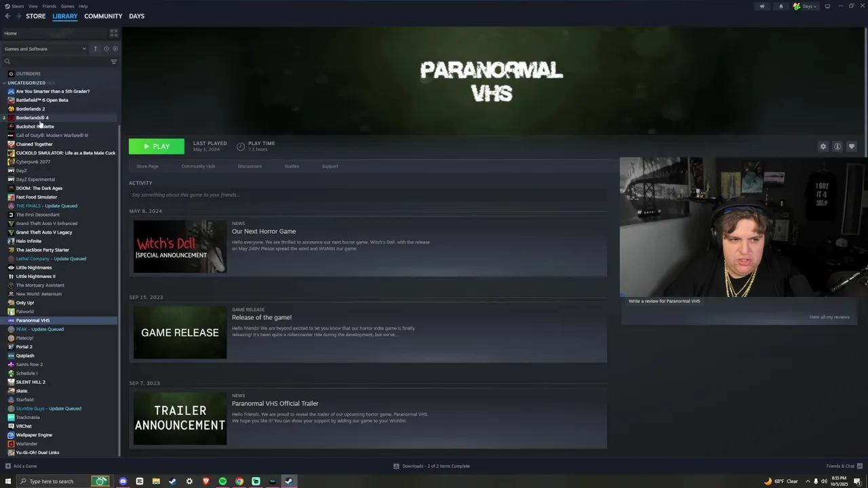Open the Support link
Image resolution: width=868 pixels, height=488 pixels.
click(330, 166)
